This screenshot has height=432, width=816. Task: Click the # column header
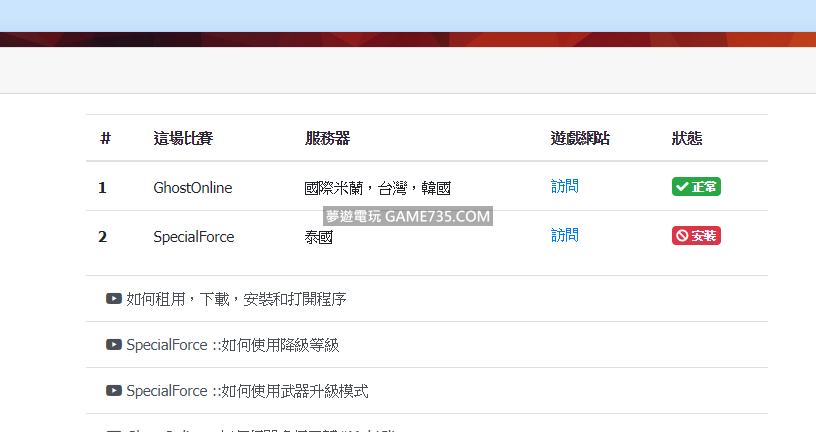(105, 138)
